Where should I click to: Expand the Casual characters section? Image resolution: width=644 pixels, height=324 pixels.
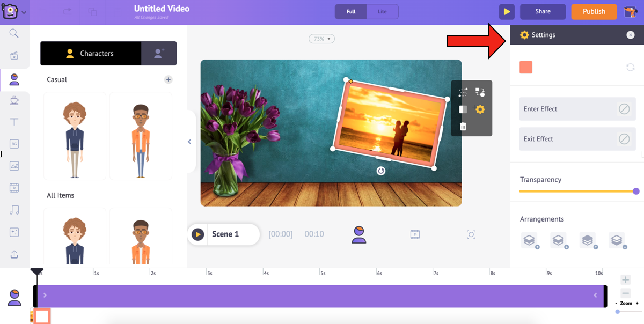[x=168, y=79]
